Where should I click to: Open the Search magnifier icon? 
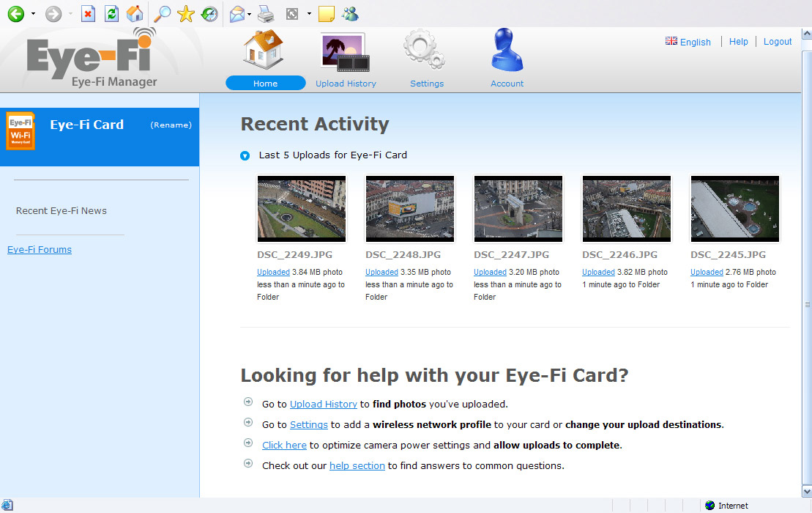click(162, 13)
